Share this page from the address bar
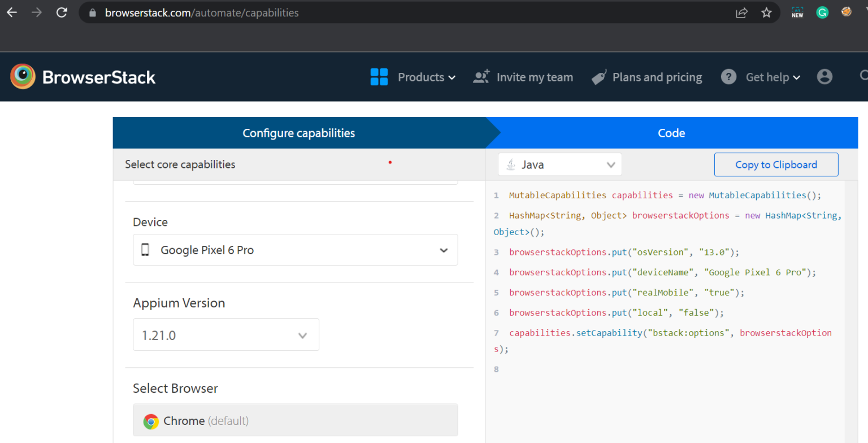Screen dimensions: 868x443 click(x=741, y=12)
